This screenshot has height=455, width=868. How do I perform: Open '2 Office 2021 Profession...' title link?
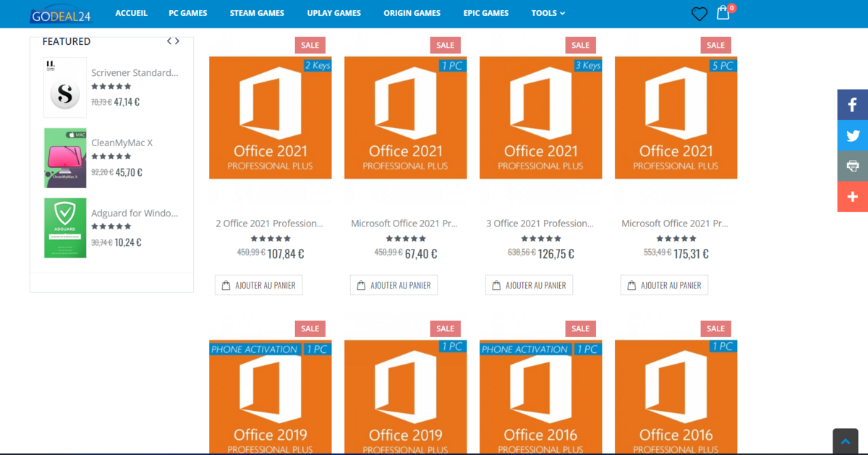(269, 224)
